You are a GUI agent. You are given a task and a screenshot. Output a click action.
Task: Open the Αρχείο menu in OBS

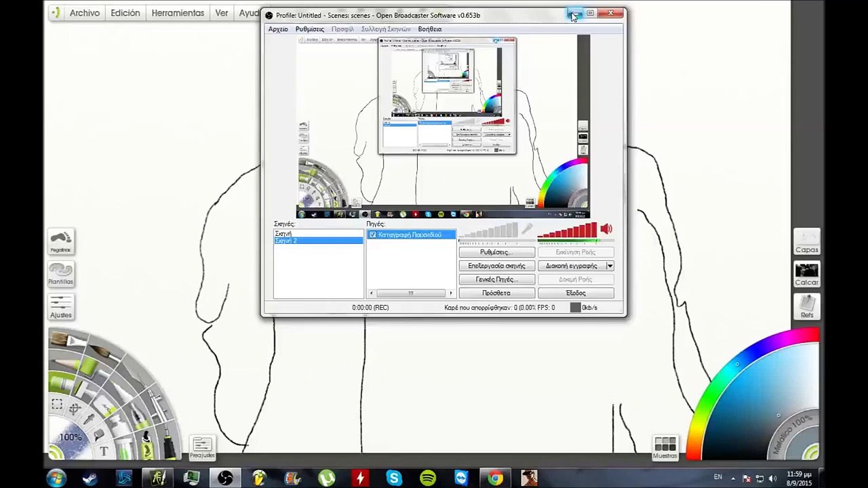pos(278,29)
